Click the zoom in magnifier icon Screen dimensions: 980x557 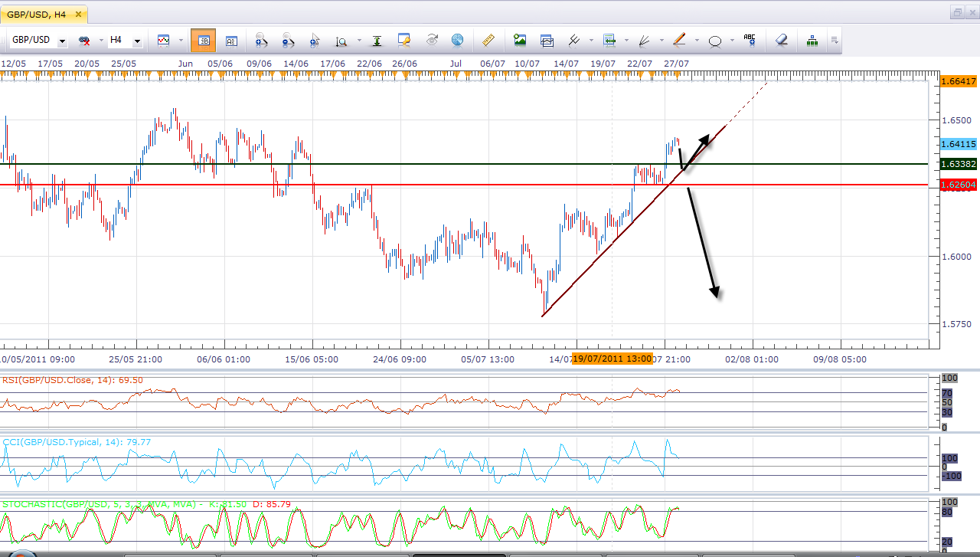click(x=261, y=41)
